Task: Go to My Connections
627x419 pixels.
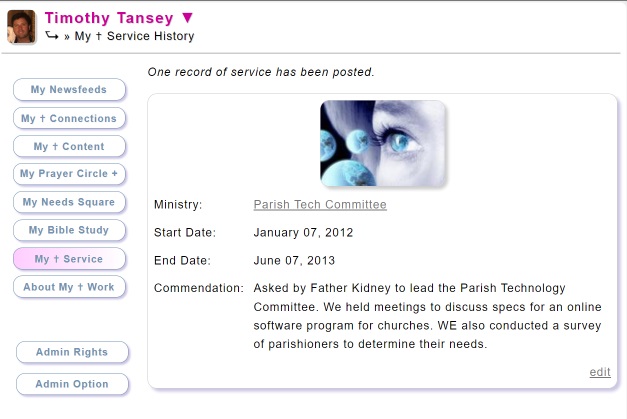Action: pos(69,118)
